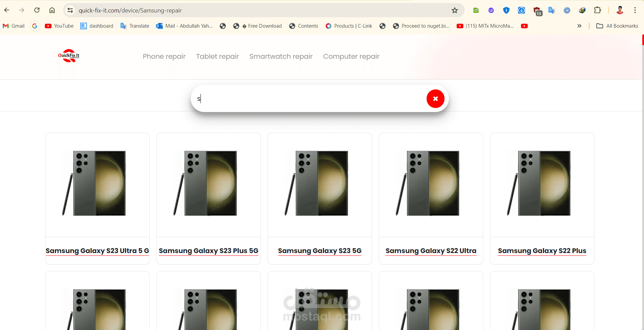Select the Computer repair menu item
This screenshot has height=330, width=644.
pyautogui.click(x=351, y=56)
